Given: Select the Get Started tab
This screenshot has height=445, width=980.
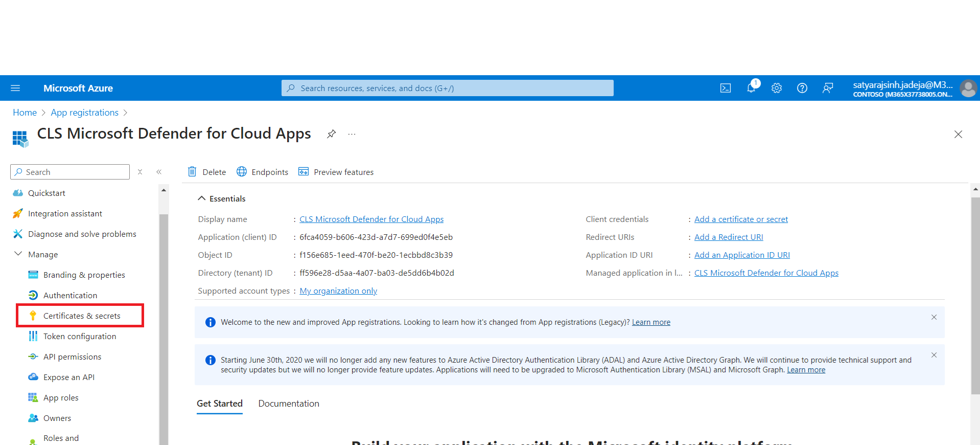Looking at the screenshot, I should click(x=220, y=404).
